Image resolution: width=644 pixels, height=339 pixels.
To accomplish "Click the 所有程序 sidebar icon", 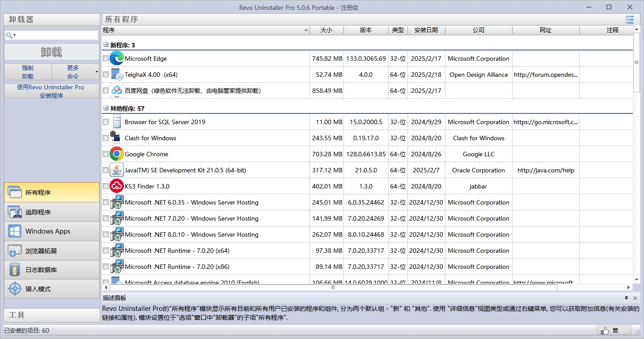I will 15,193.
